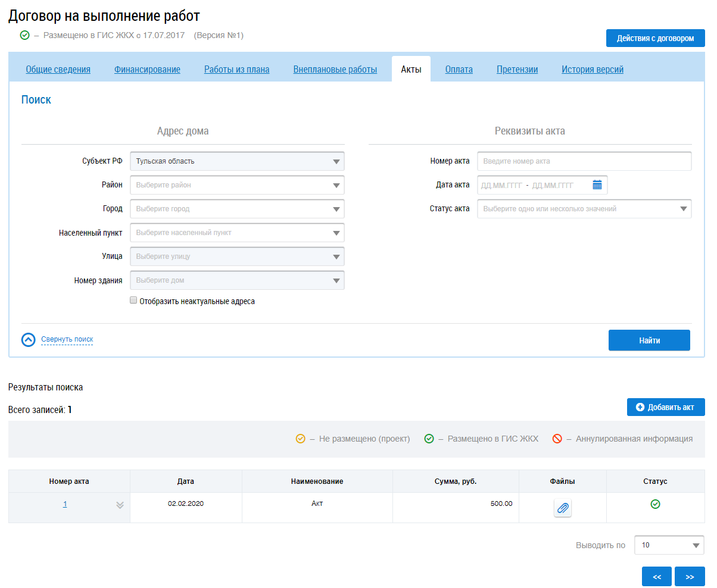This screenshot has height=588, width=717.
Task: Open act number 1 link
Action: tap(65, 504)
